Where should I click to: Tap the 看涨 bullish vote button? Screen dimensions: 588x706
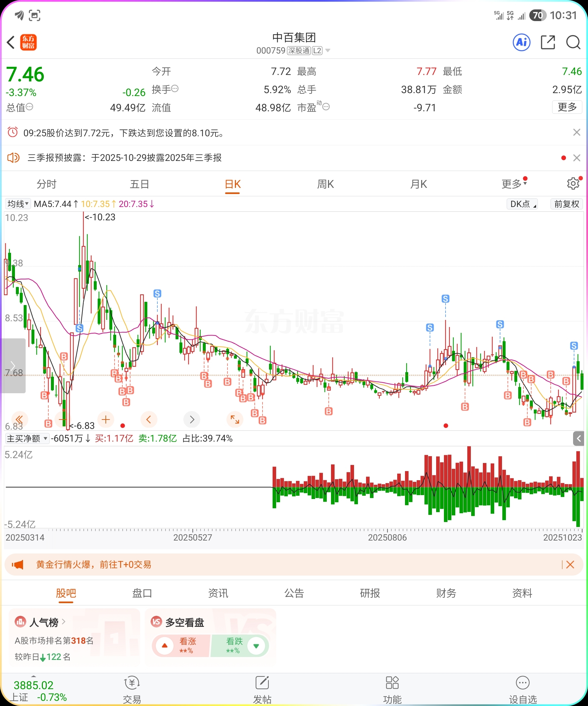coord(181,646)
